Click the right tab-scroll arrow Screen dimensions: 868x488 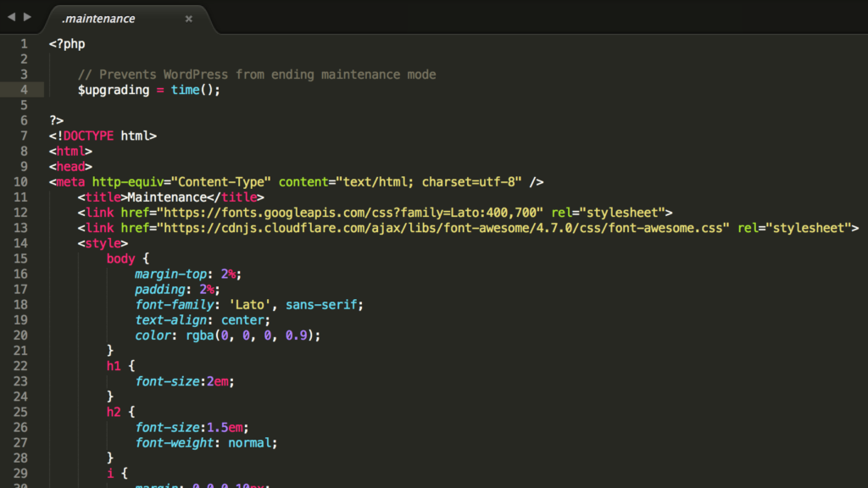(x=27, y=17)
